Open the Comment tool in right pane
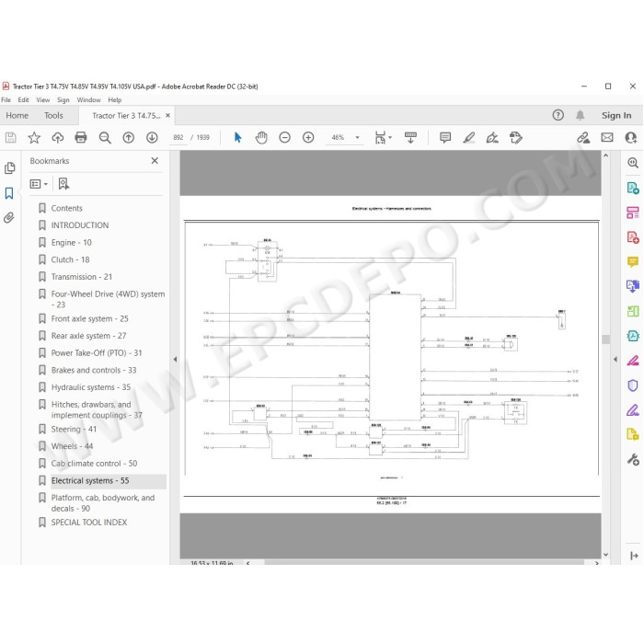 click(x=633, y=261)
